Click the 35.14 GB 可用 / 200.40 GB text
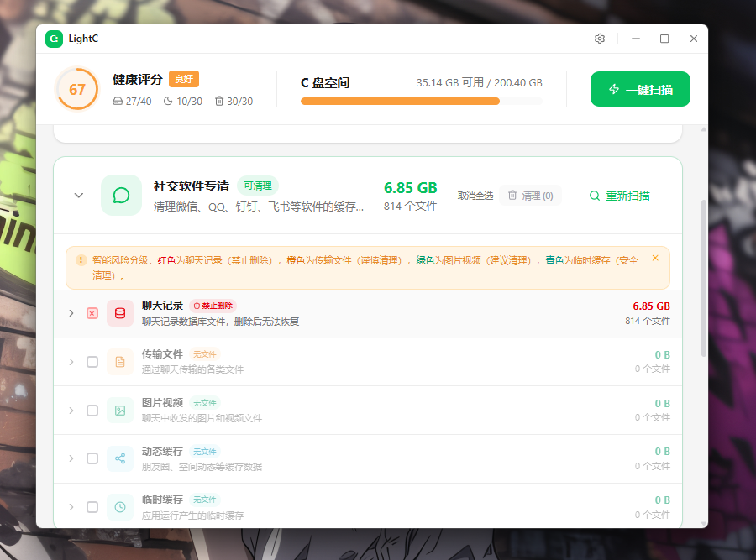Image resolution: width=756 pixels, height=560 pixels. 480,83
